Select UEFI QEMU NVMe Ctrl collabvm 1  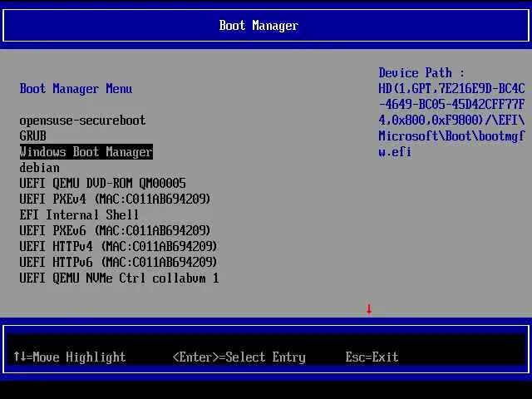coord(119,278)
